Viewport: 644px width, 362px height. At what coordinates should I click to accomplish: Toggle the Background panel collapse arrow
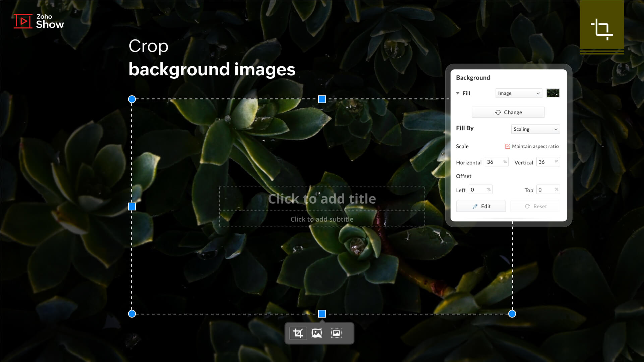pyautogui.click(x=458, y=93)
